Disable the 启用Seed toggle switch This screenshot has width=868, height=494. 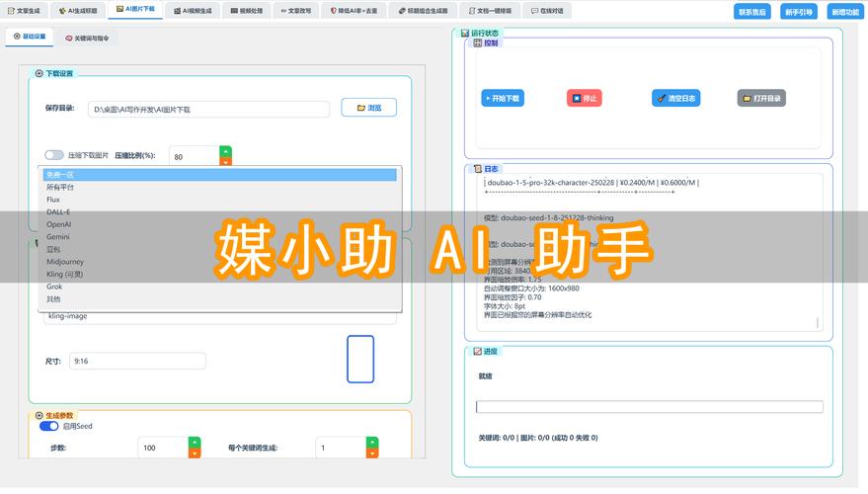pyautogui.click(x=48, y=426)
